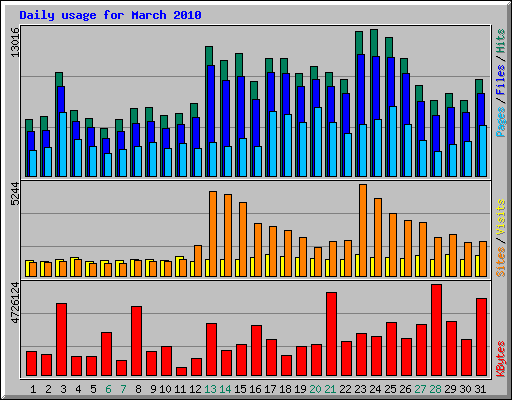512x400 pixels.
Task: Click the red KBytes bar for day 28
Action: click(437, 330)
